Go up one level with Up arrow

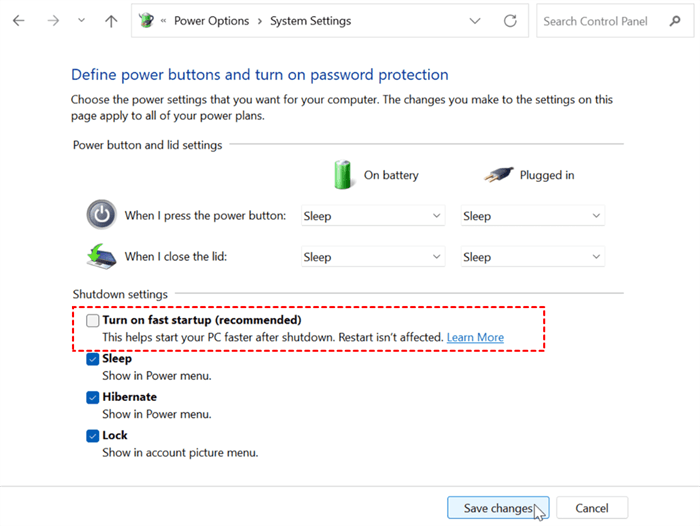point(111,21)
